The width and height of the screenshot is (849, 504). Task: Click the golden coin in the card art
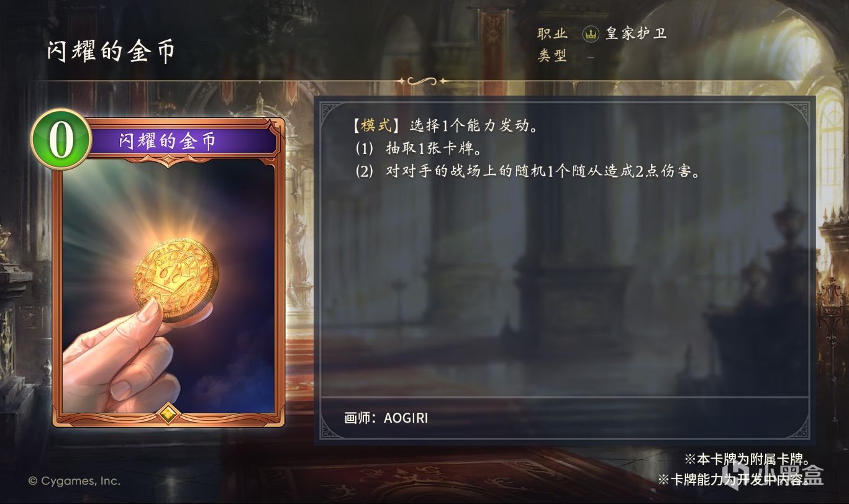coord(176,280)
